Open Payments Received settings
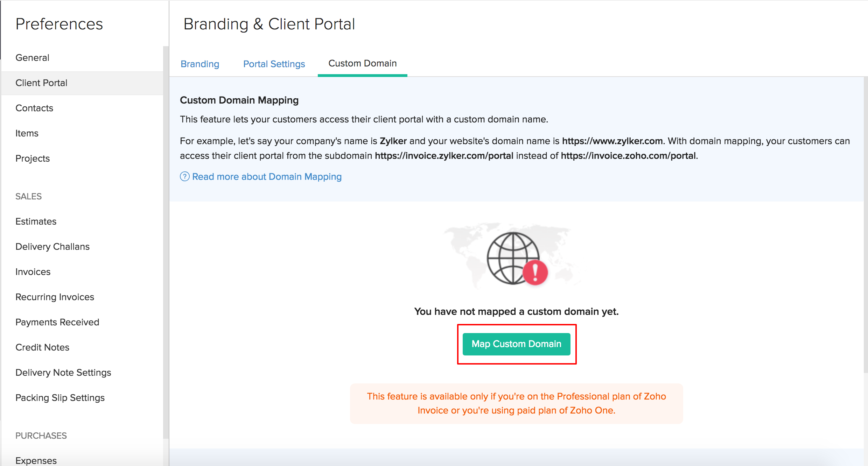This screenshot has width=868, height=466. pyautogui.click(x=57, y=322)
